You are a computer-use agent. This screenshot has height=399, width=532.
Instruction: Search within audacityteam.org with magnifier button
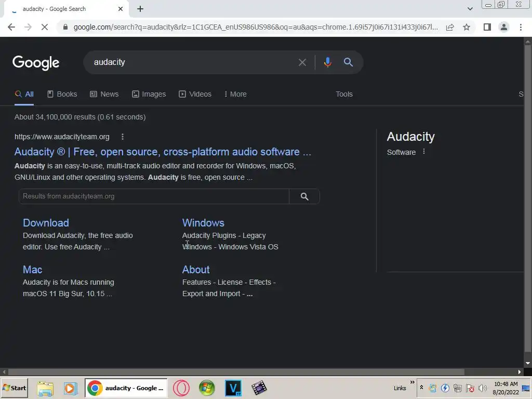click(x=304, y=196)
